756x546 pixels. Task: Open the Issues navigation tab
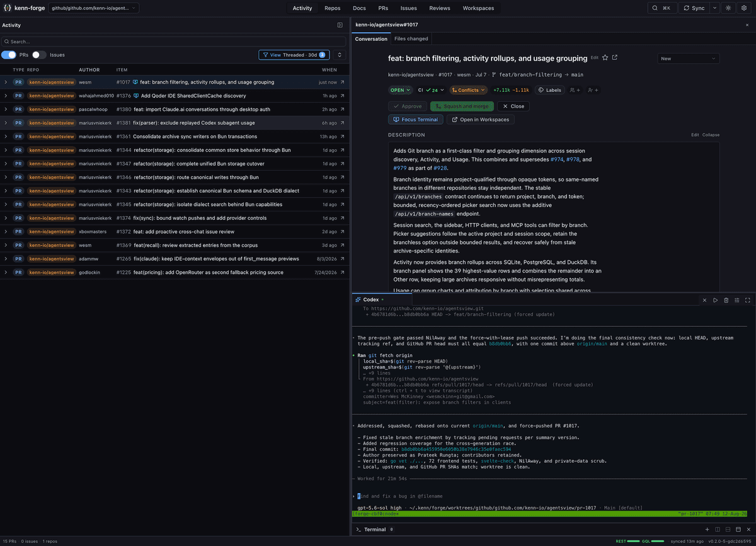point(409,8)
